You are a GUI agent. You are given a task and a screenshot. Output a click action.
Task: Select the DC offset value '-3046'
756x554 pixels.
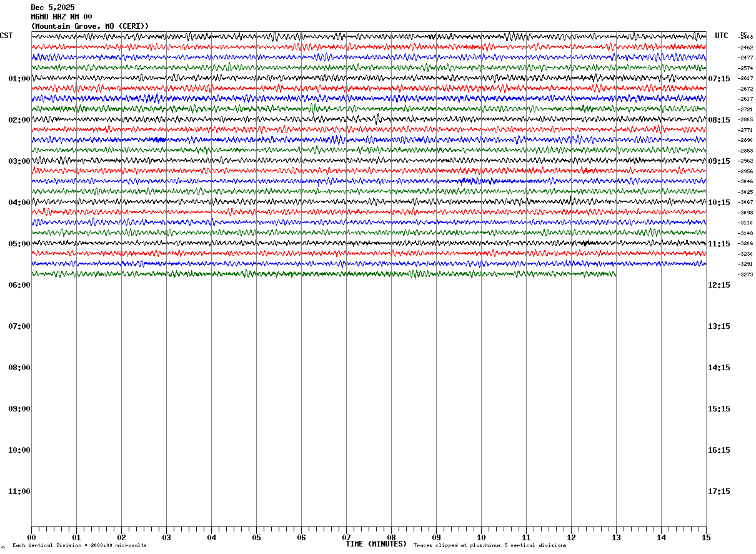click(x=745, y=181)
